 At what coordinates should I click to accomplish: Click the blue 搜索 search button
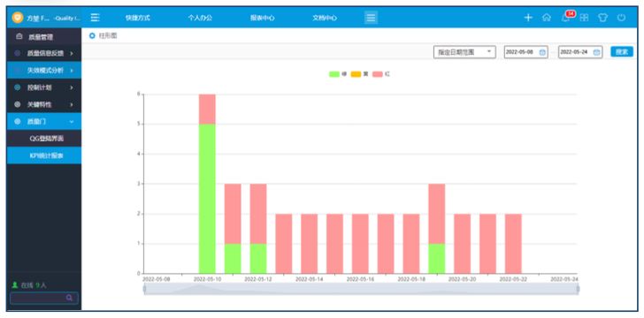click(x=622, y=52)
